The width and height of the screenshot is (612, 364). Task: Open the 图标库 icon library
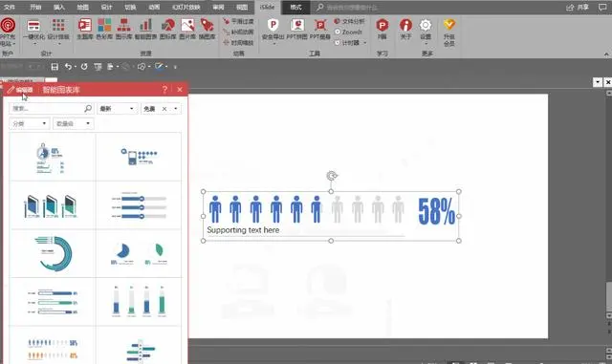click(168, 29)
